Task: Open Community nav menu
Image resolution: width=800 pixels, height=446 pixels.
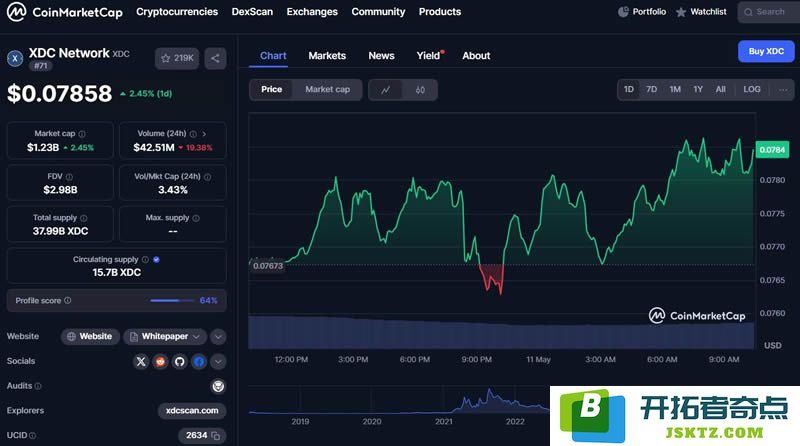Action: (378, 12)
